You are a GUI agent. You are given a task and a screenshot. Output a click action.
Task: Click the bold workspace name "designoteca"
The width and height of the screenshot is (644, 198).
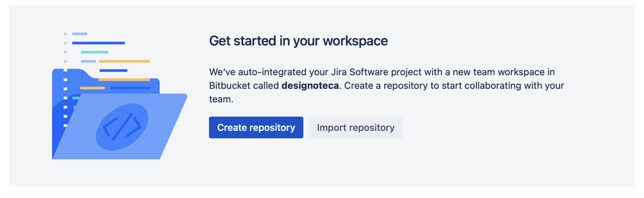pyautogui.click(x=310, y=86)
